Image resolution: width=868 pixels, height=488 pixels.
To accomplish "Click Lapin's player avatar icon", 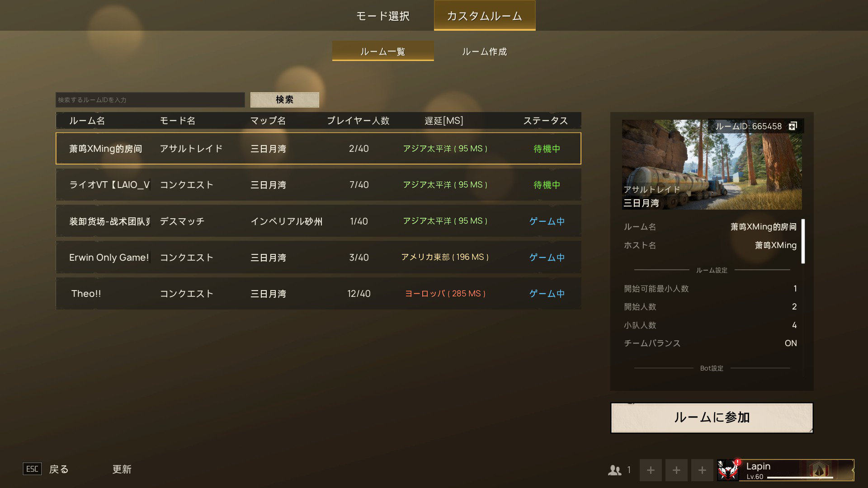I will (728, 470).
